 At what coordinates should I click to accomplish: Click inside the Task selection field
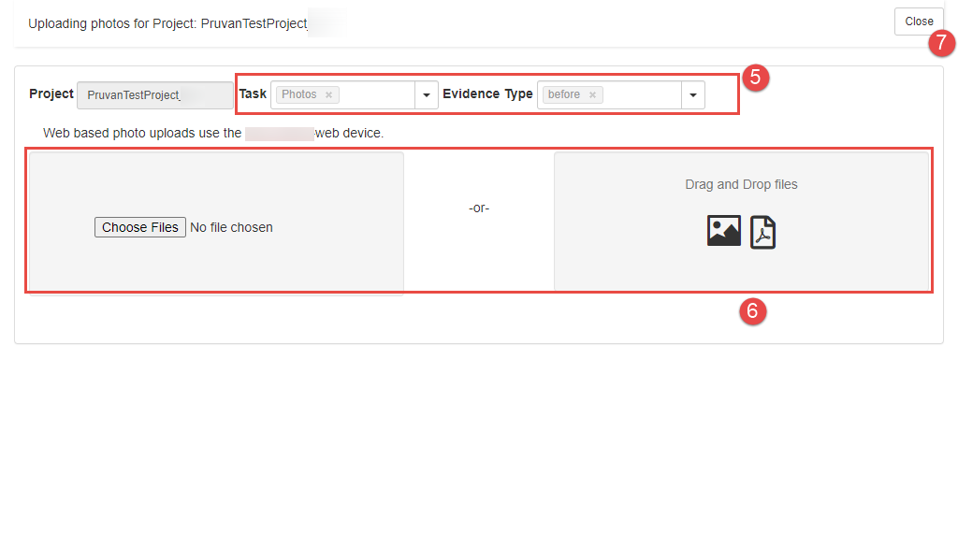376,95
